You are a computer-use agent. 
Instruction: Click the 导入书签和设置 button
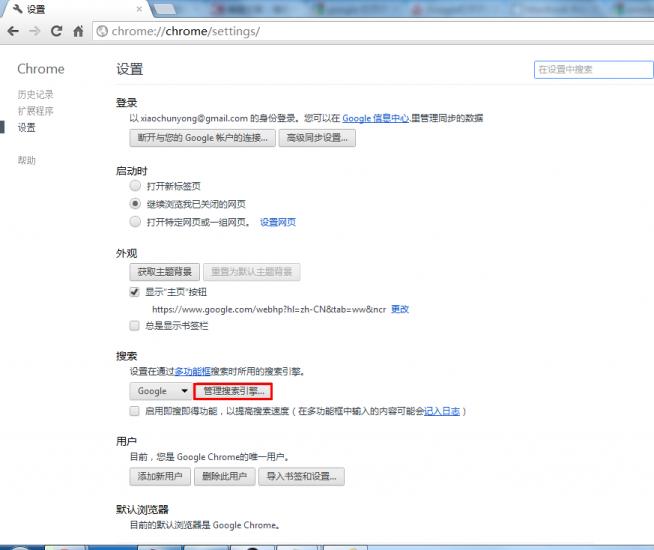301,476
